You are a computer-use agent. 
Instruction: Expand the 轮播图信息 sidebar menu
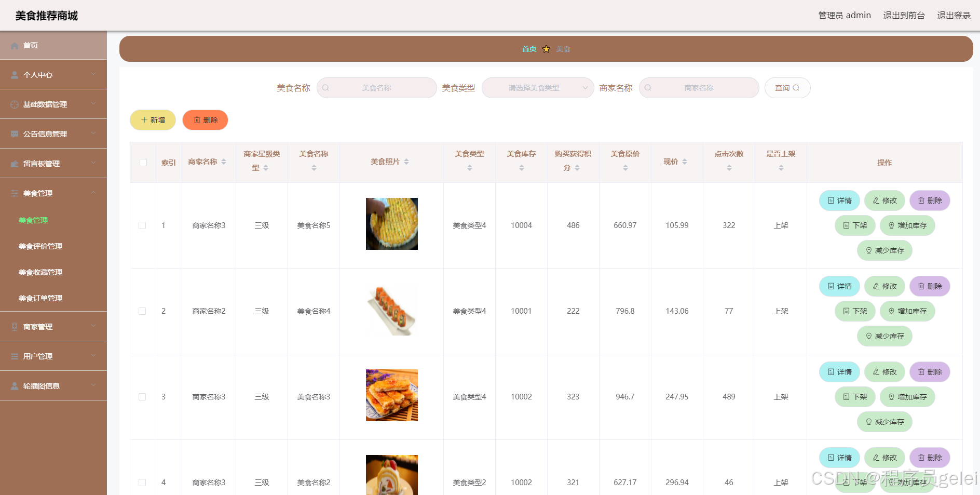pos(53,386)
